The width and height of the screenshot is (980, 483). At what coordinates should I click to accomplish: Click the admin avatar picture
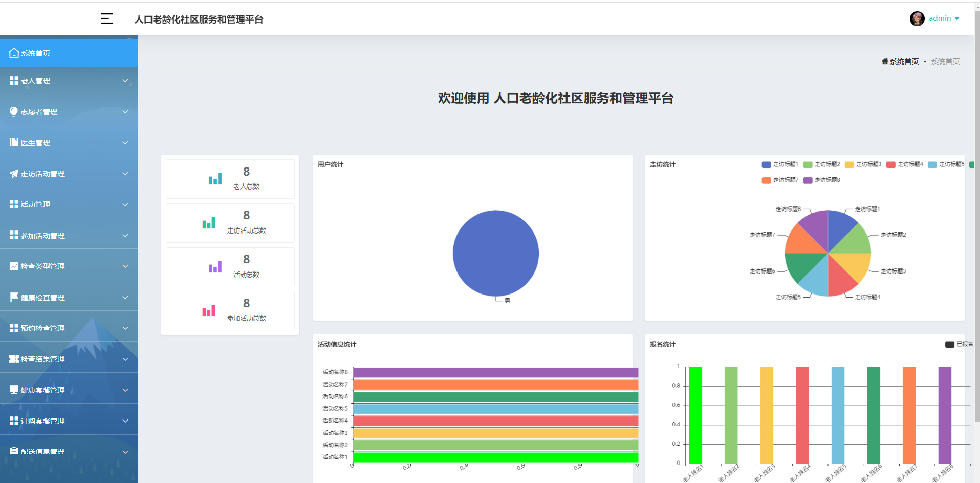tap(917, 18)
